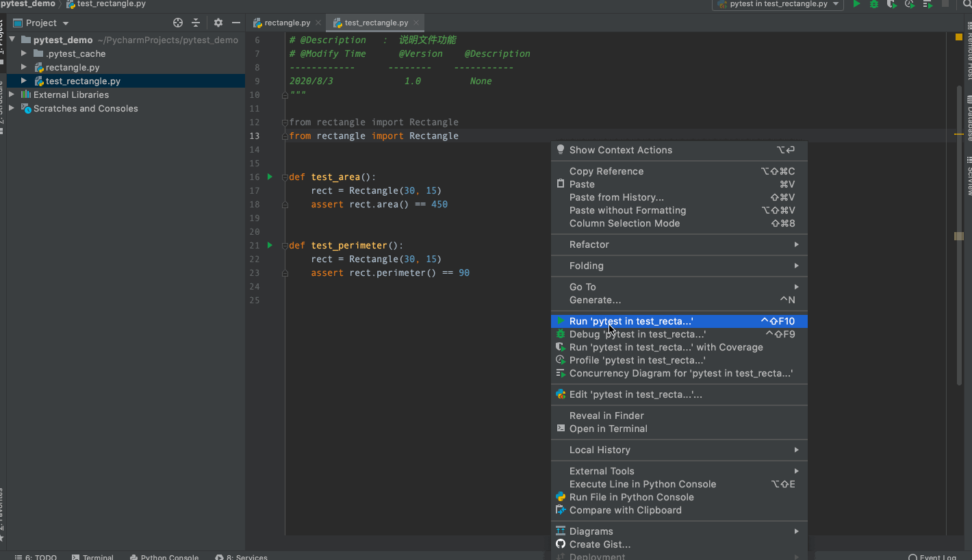Click the lightbulb icon for Show Context Actions

561,150
